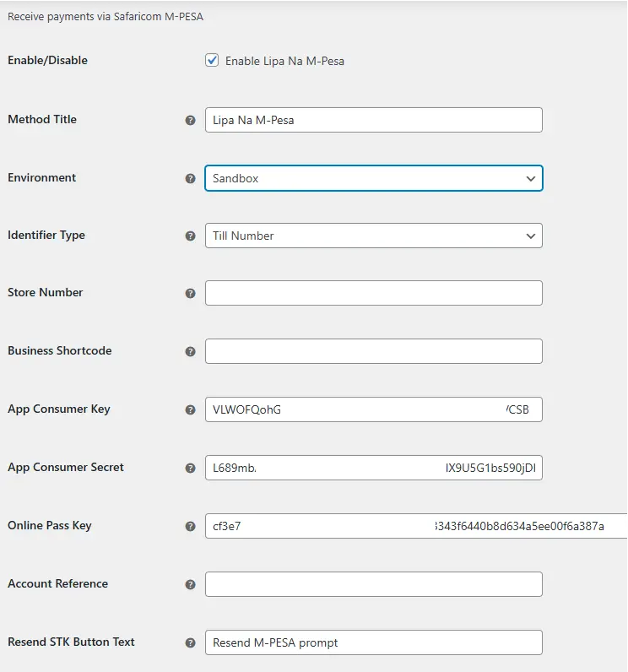Image resolution: width=628 pixels, height=672 pixels.
Task: Click the help icon next to Method Title
Action: [x=190, y=121]
